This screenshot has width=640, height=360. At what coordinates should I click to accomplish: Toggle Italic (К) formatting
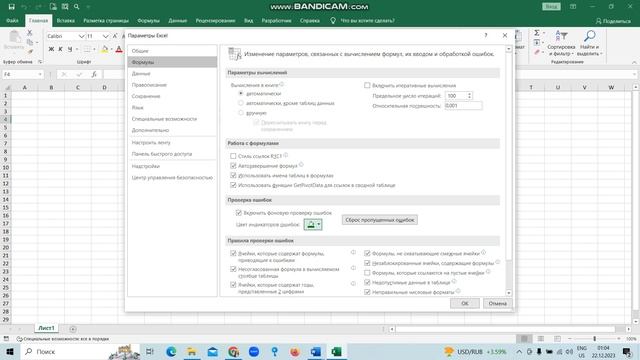pos(60,49)
